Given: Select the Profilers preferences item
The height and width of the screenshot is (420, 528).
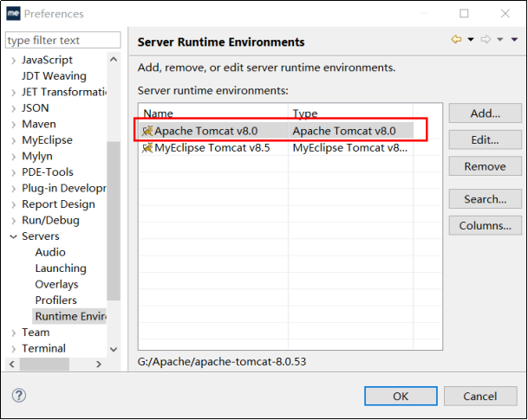Looking at the screenshot, I should (55, 300).
